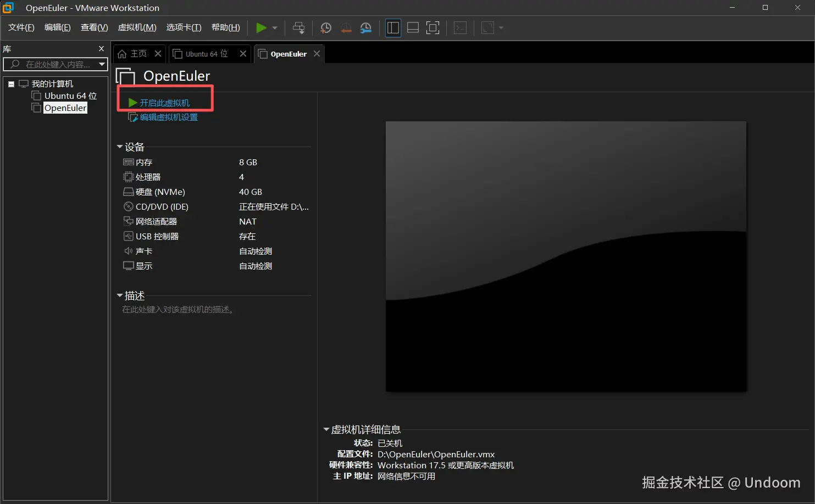Click the OpenEuler VM header icon
Image resolution: width=815 pixels, height=504 pixels.
[x=125, y=77]
